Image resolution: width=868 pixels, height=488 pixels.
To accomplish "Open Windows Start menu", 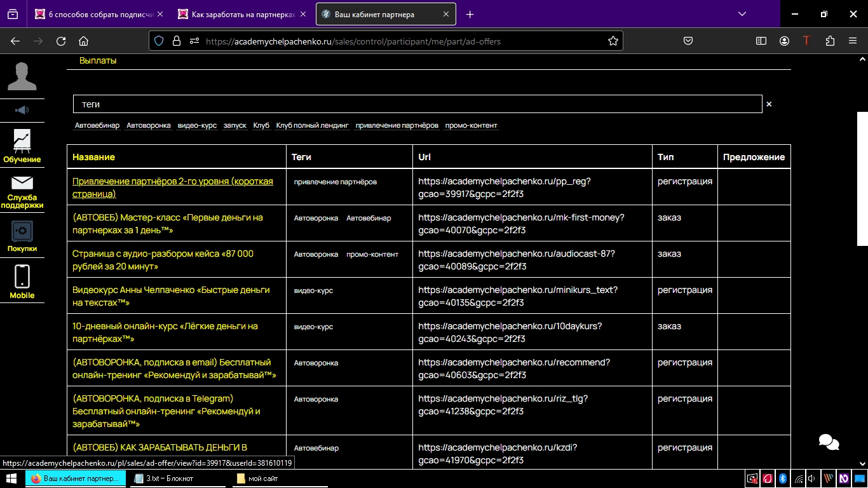I will click(11, 478).
